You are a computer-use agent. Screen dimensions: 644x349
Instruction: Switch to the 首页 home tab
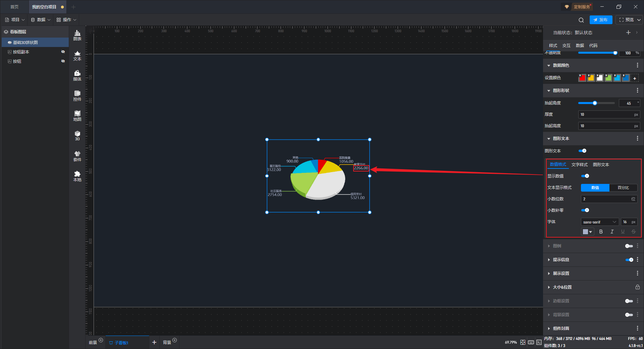click(x=14, y=7)
